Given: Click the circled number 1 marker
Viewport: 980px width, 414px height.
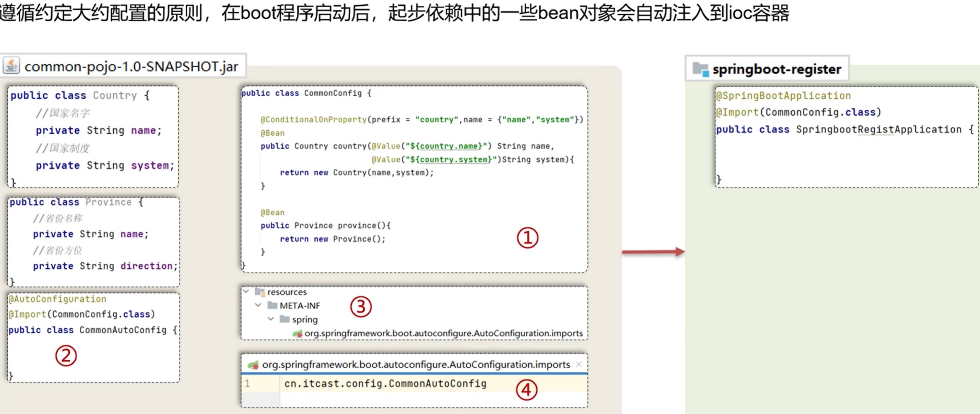Looking at the screenshot, I should coord(527,238).
